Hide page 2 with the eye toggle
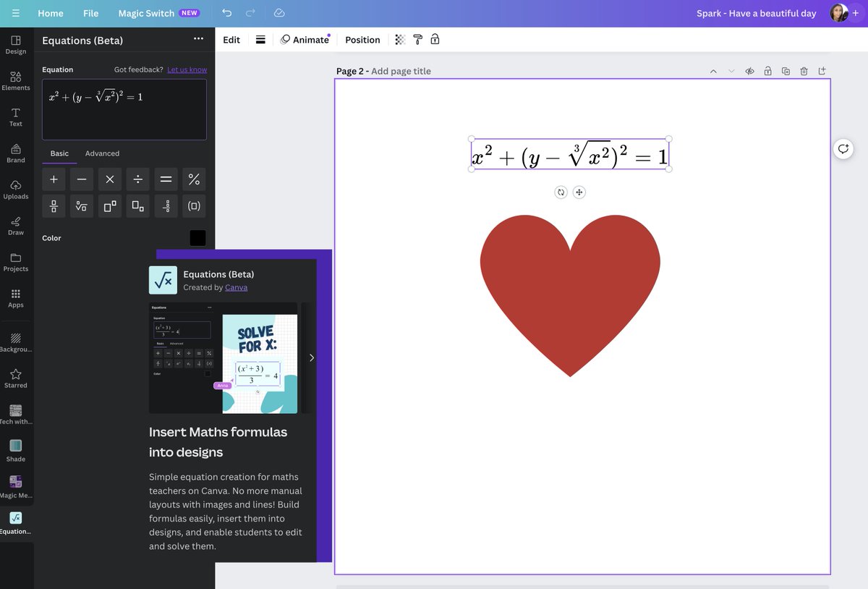 tap(749, 70)
